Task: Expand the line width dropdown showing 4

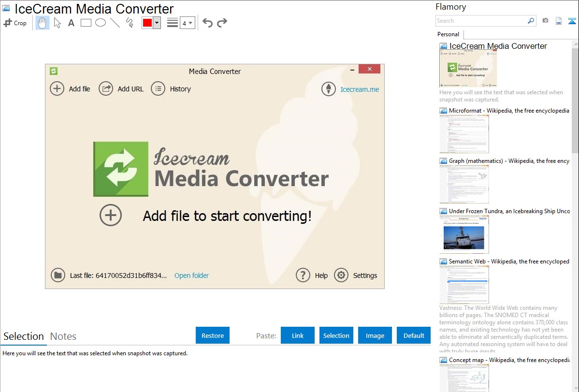Action: (188, 23)
